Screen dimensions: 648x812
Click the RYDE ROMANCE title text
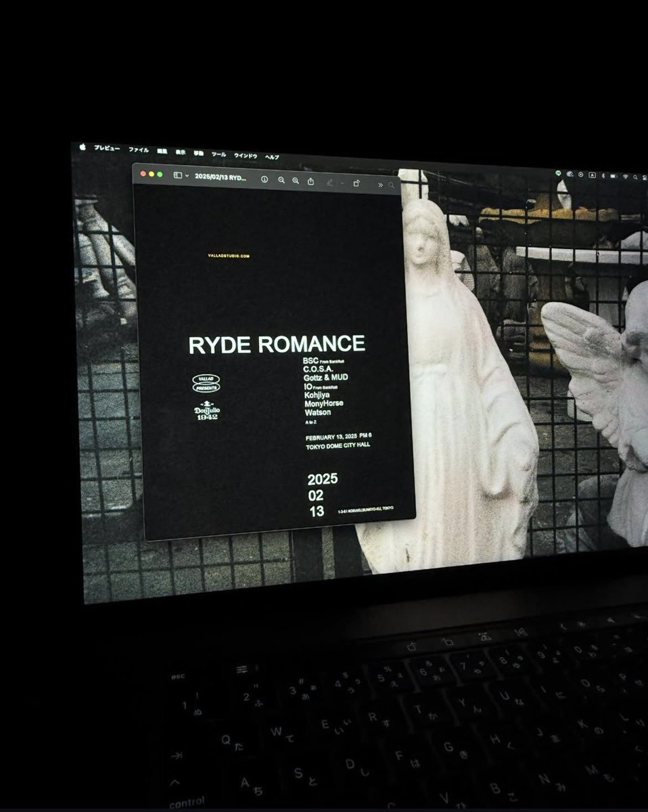point(277,344)
